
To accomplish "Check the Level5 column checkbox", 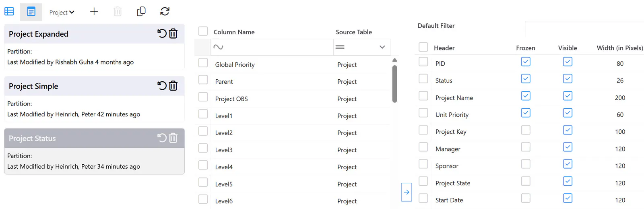I will pos(203,182).
